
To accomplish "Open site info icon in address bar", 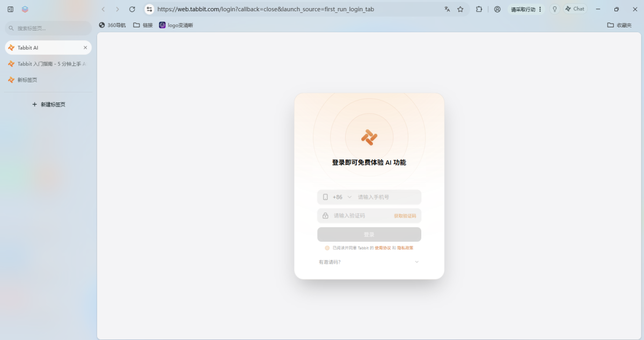I will 149,9.
